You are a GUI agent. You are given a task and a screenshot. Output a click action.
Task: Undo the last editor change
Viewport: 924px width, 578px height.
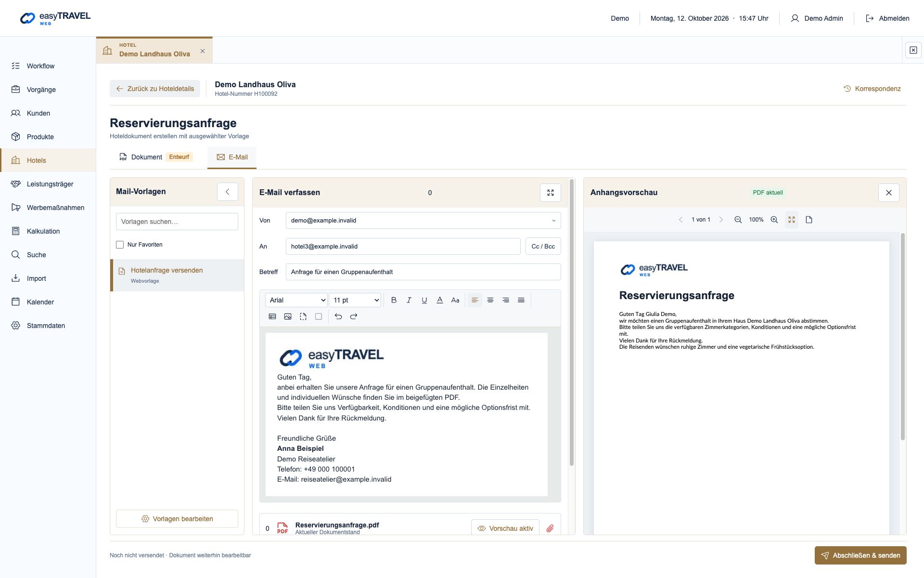point(338,316)
